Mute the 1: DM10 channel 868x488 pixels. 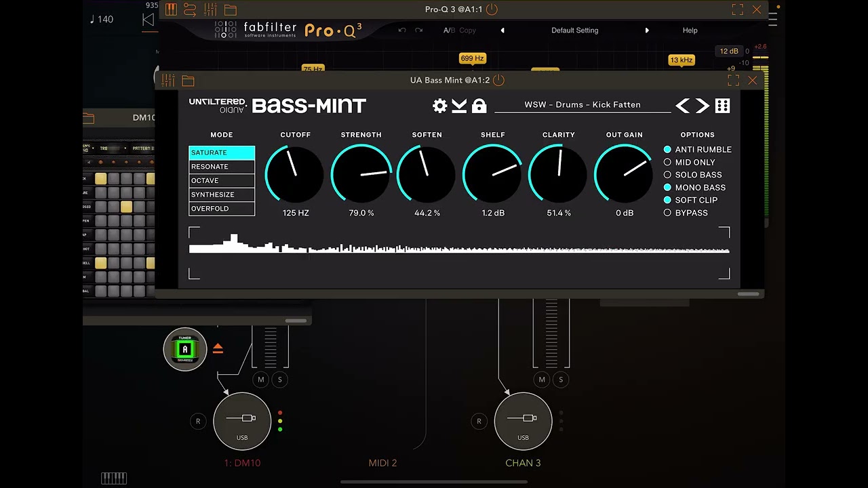coord(261,380)
